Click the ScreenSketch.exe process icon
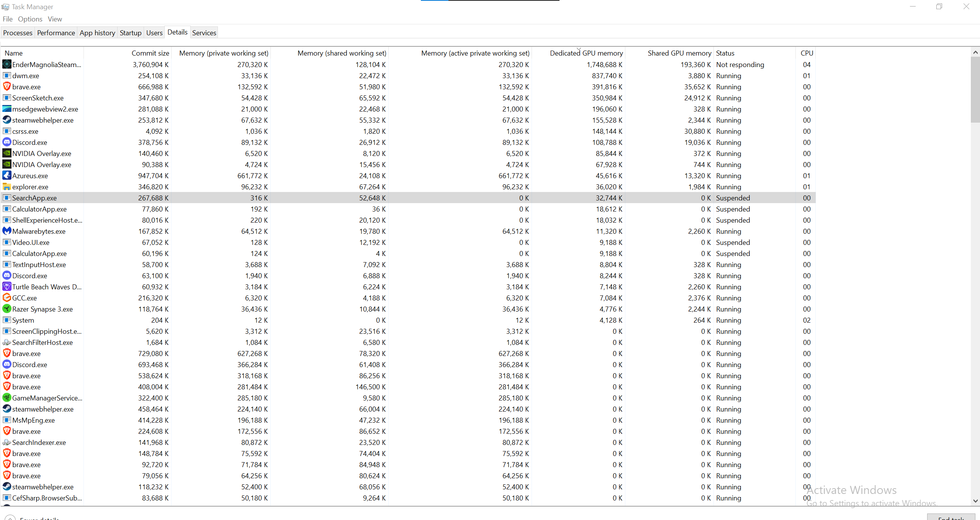This screenshot has width=980, height=520. point(7,98)
